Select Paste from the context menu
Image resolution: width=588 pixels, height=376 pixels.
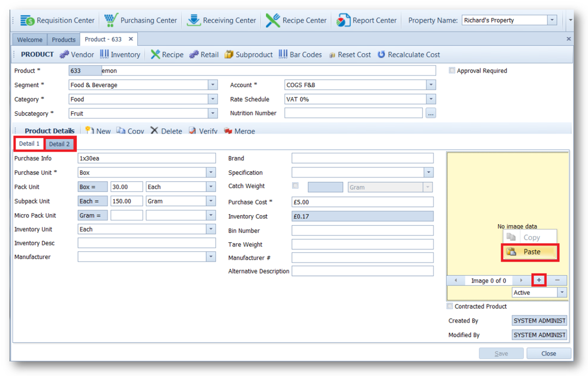click(x=530, y=252)
